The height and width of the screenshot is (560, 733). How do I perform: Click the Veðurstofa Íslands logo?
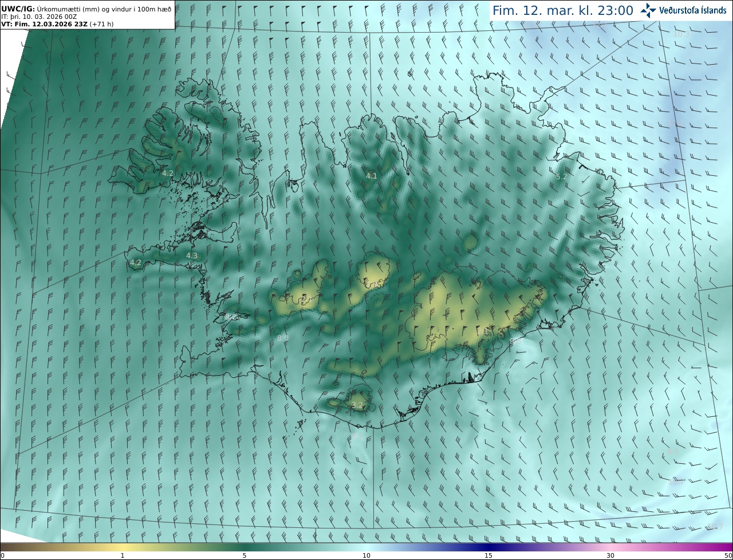[x=683, y=10]
